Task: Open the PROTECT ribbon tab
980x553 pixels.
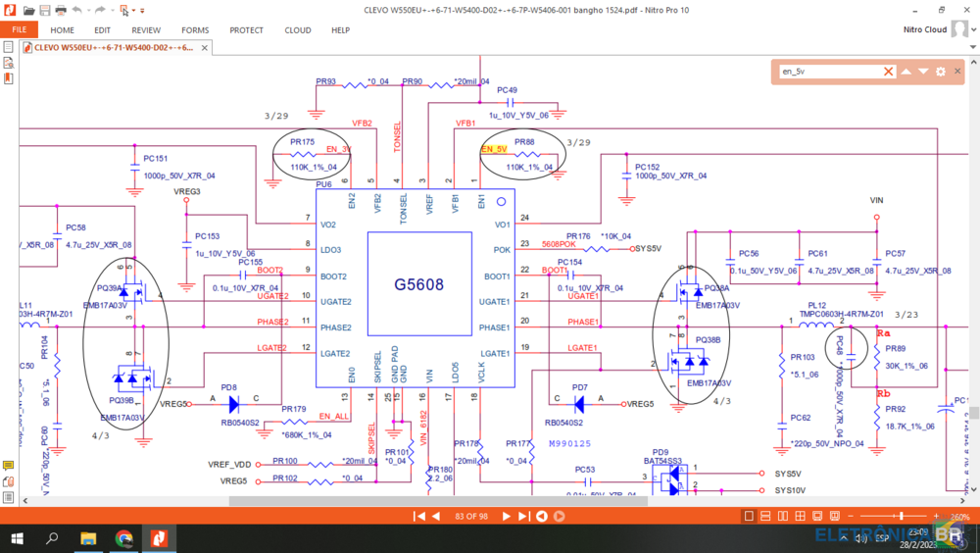Action: (246, 30)
